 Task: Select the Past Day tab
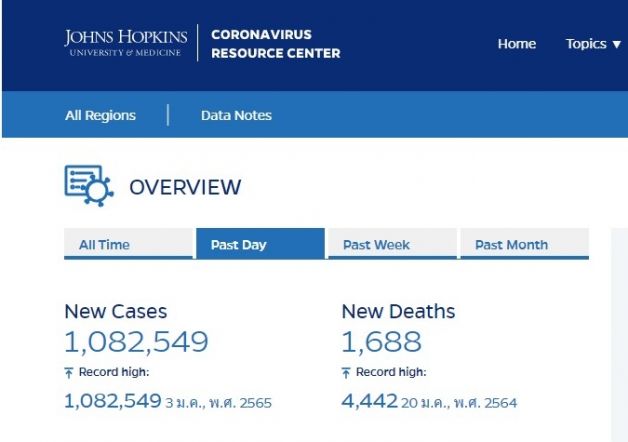pyautogui.click(x=238, y=245)
